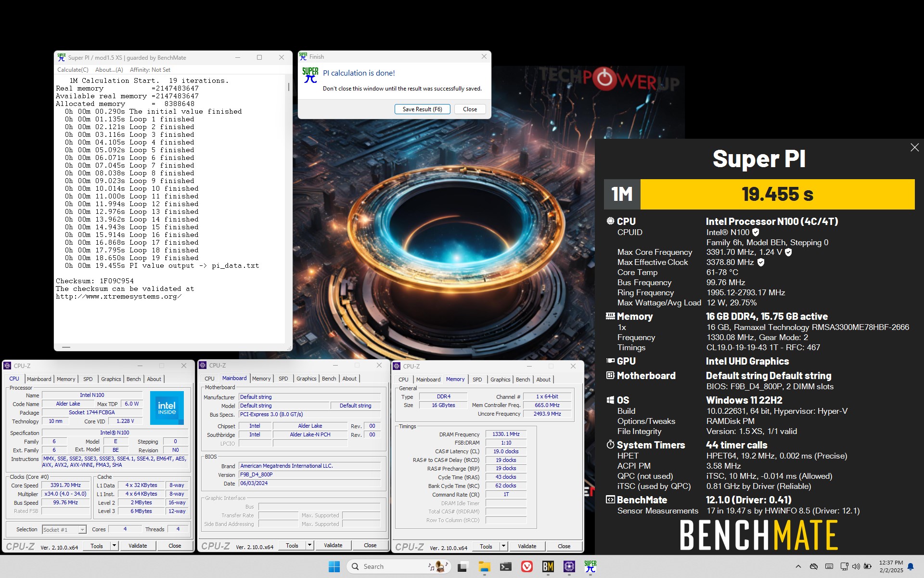Switch to BenchMate taskbar icon
The height and width of the screenshot is (578, 924).
(x=548, y=566)
